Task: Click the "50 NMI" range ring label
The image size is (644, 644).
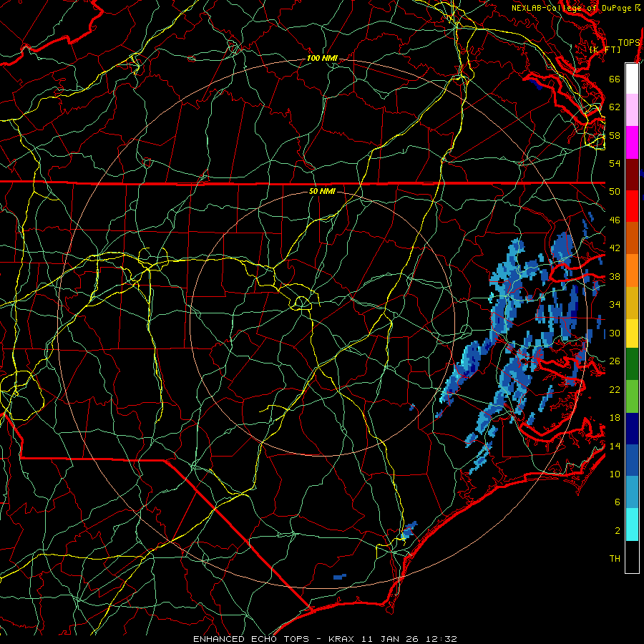Action: tap(322, 191)
